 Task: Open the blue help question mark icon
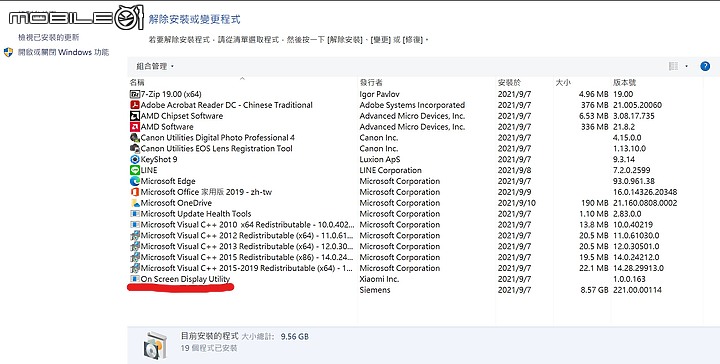click(705, 67)
